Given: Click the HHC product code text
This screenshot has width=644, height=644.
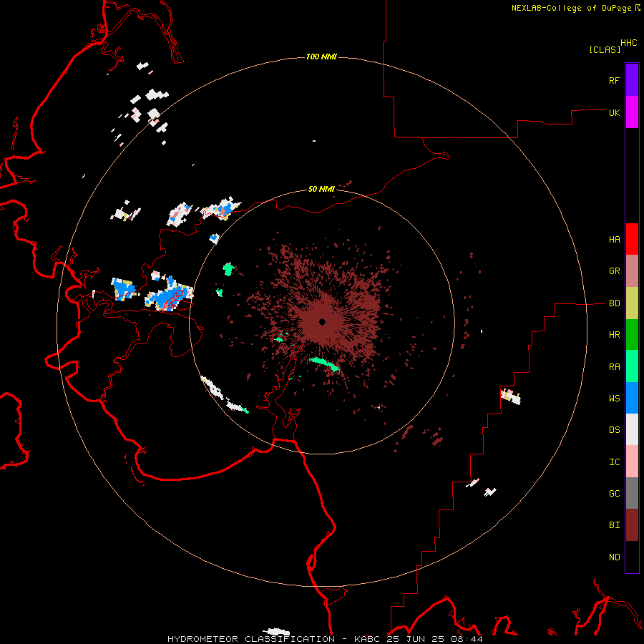Looking at the screenshot, I should tap(628, 43).
